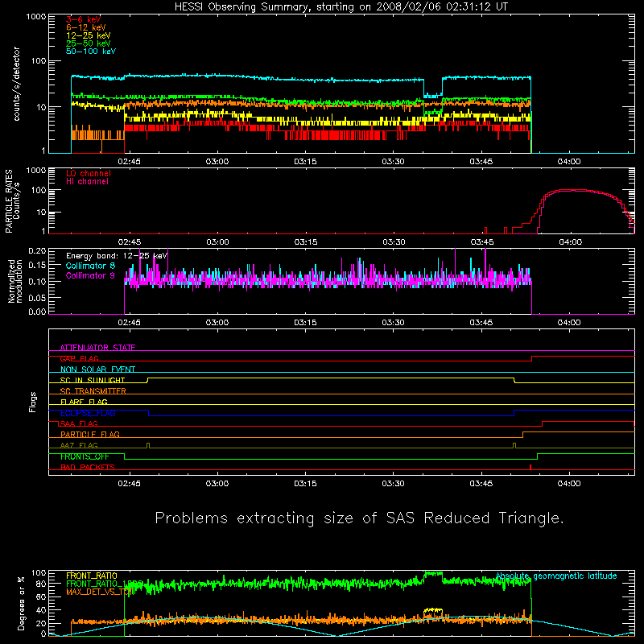Select the yellow FRONT_RATIO legend label
Viewport: 644px width, 644px height.
pyautogui.click(x=92, y=576)
